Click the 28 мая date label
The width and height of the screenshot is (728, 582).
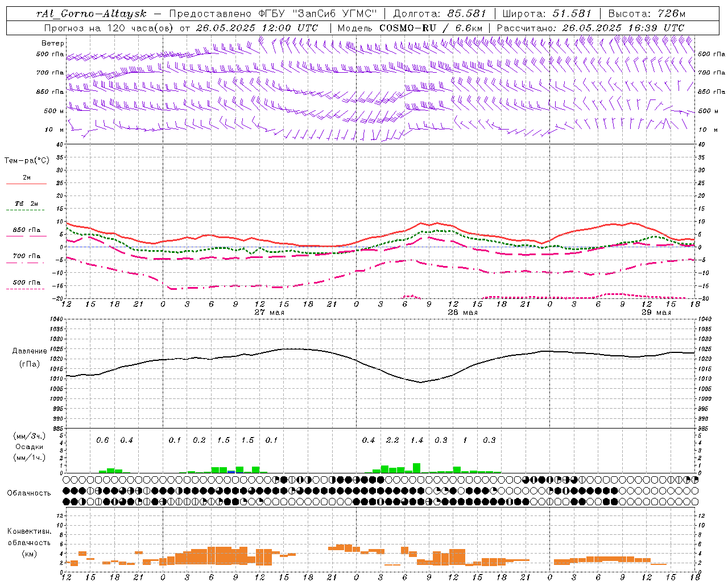[462, 313]
